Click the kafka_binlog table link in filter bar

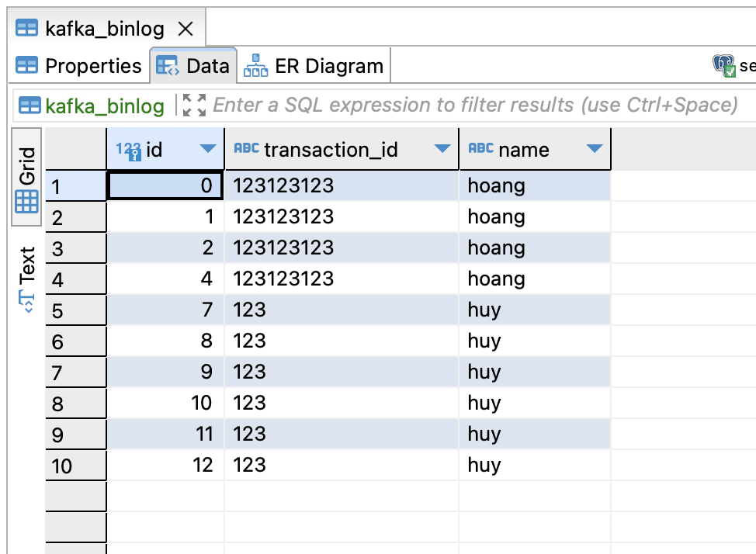pyautogui.click(x=105, y=106)
